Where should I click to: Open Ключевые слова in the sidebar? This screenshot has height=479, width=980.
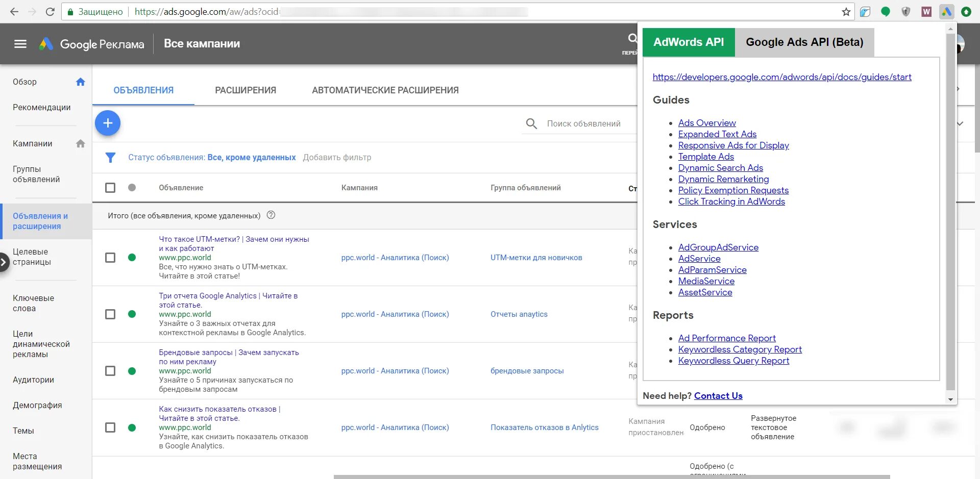coord(33,304)
